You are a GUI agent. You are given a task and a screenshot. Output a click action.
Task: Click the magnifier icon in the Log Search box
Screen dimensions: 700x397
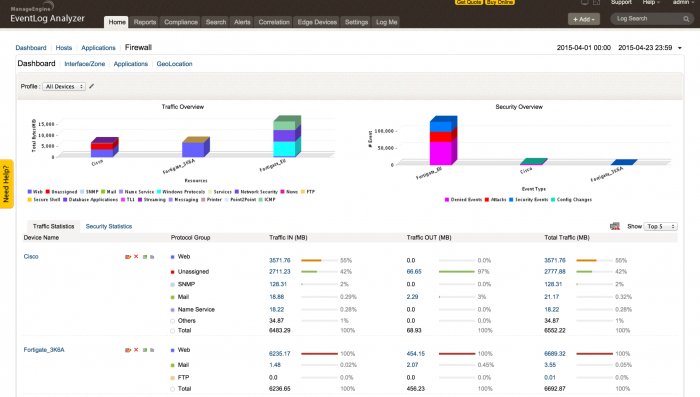point(686,19)
